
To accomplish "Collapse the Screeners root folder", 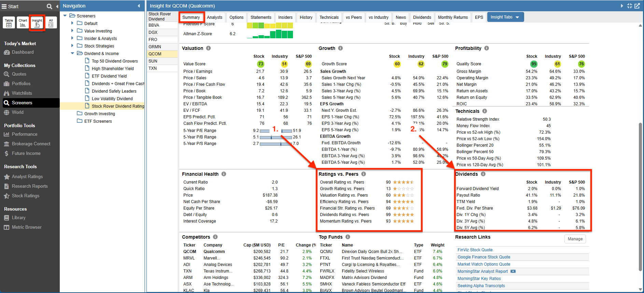I will point(65,16).
